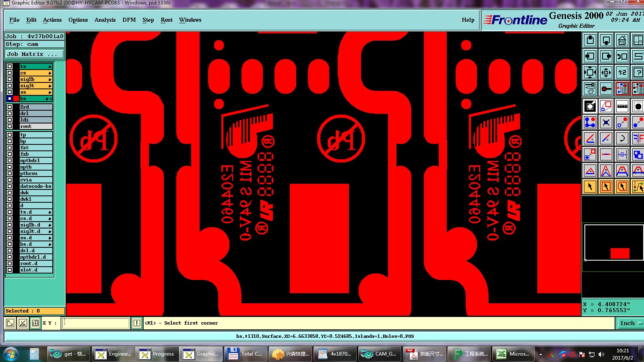Open the DFM menu
This screenshot has width=644, height=362.
129,20
